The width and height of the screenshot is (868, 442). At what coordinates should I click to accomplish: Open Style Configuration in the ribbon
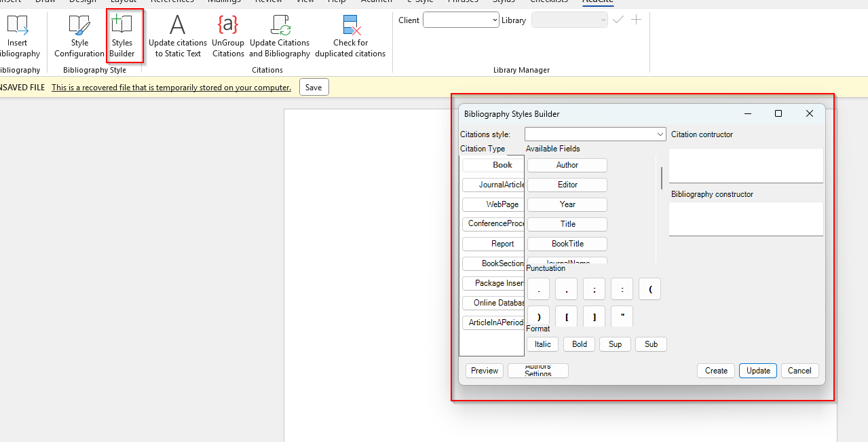[x=79, y=37]
